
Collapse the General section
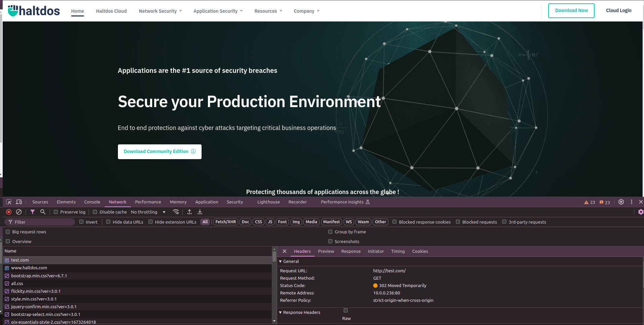281,262
